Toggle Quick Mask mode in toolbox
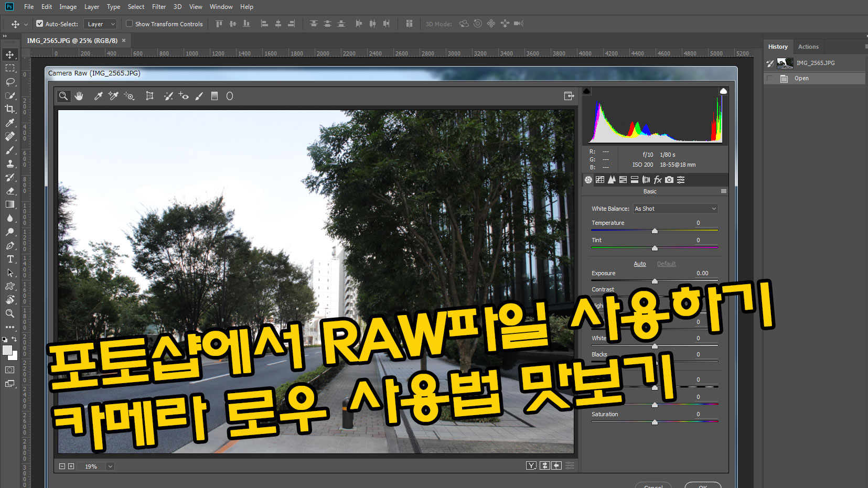The width and height of the screenshot is (868, 488). click(10, 370)
